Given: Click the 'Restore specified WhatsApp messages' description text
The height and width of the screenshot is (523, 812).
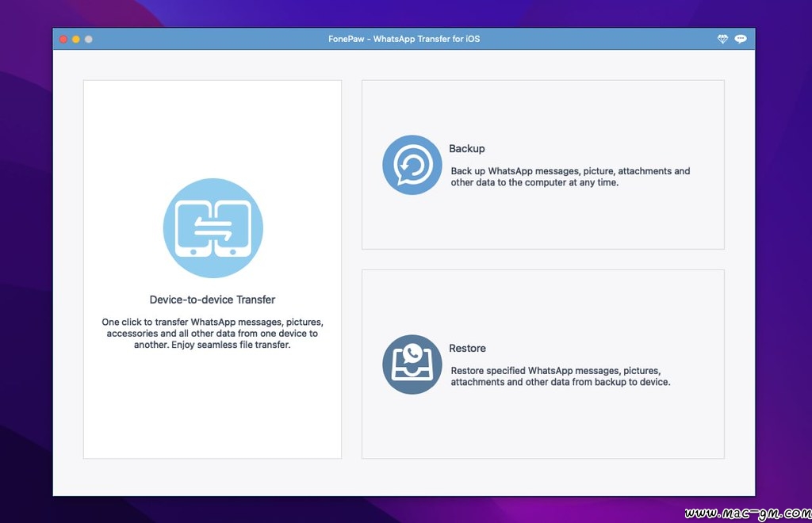Looking at the screenshot, I should coord(561,376).
